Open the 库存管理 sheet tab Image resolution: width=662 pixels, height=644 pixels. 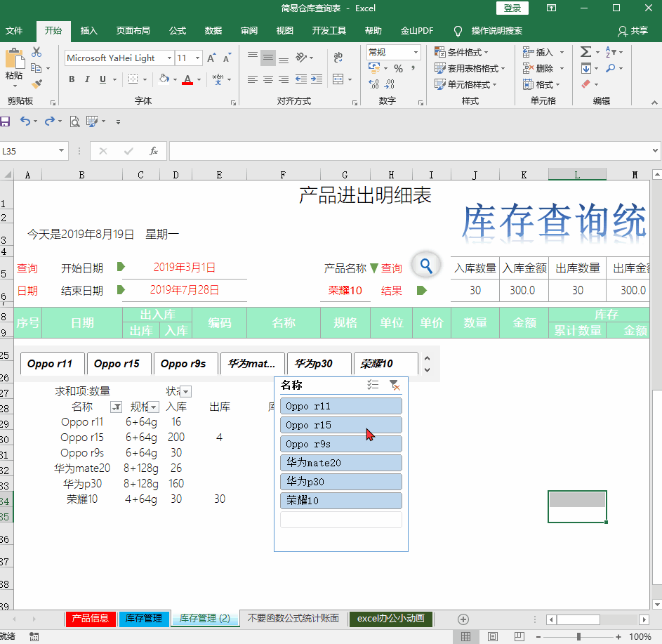click(143, 619)
